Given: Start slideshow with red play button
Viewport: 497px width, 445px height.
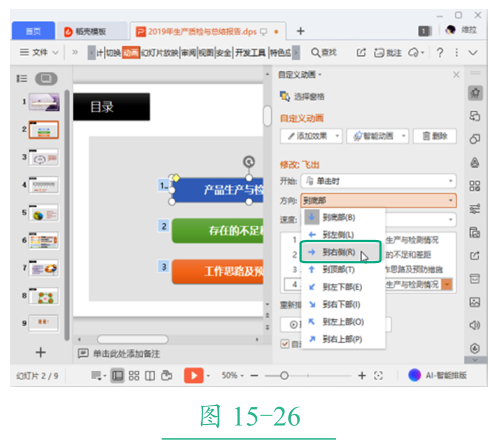Looking at the screenshot, I should coord(194,375).
